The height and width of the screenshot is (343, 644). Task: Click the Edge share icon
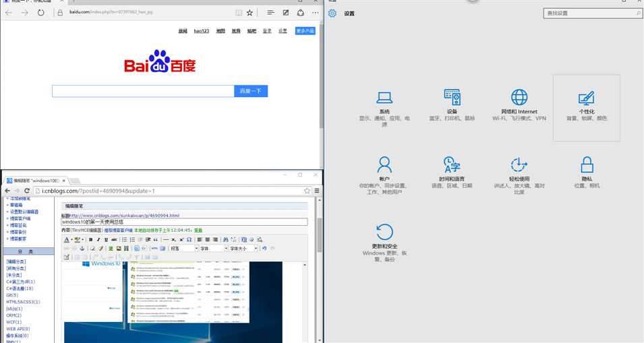[x=300, y=13]
